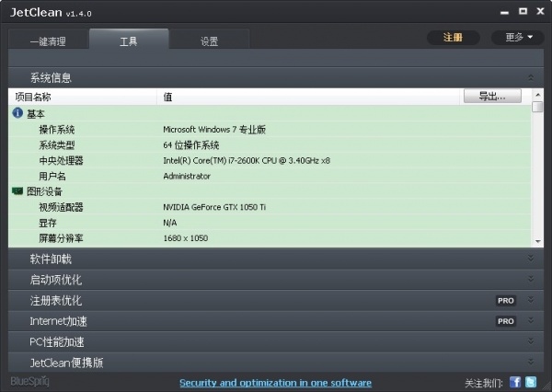Viewport: 552px width, 392px height.
Task: Click the blue info icon beside 基本
Action: click(17, 113)
